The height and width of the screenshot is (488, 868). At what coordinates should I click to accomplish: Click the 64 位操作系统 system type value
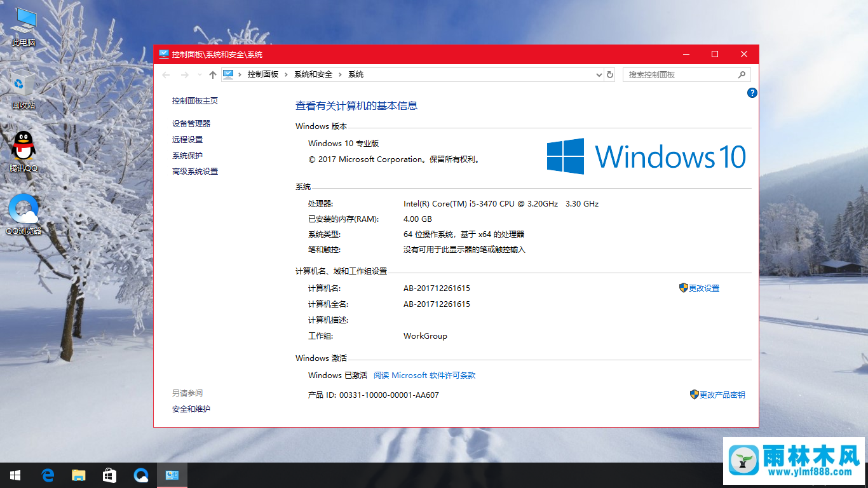[x=464, y=234]
